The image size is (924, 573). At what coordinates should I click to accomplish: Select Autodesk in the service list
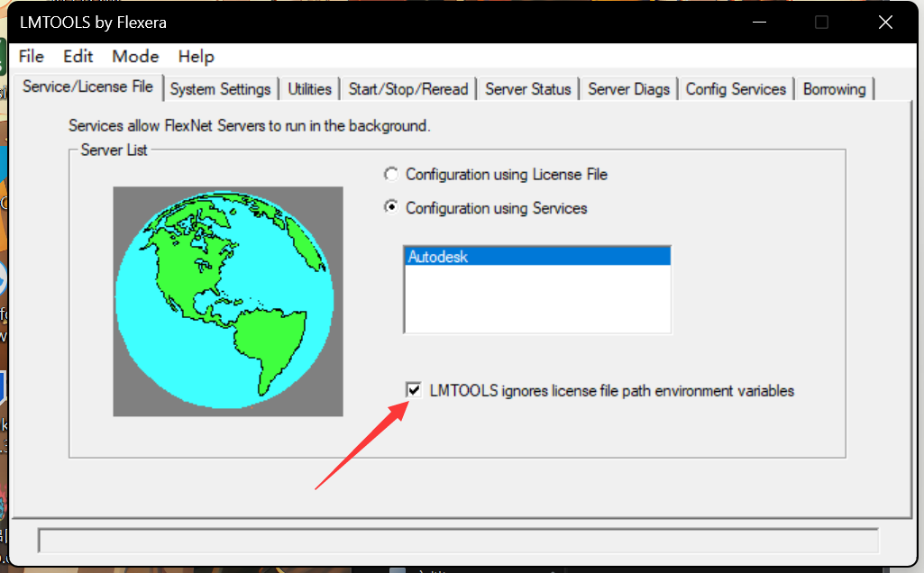[537, 257]
